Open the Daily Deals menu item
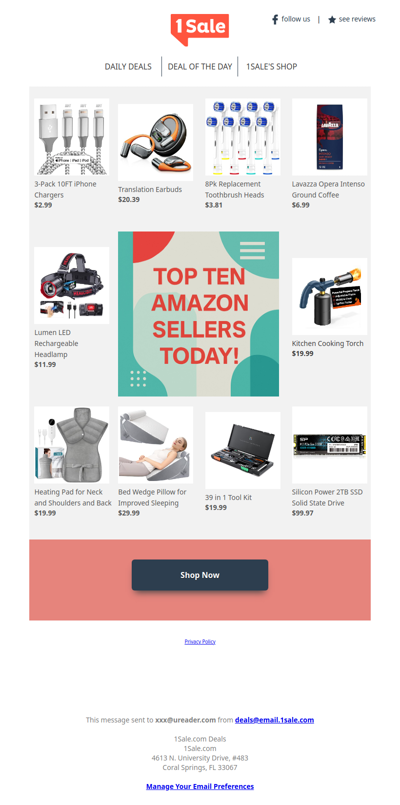 tap(128, 66)
